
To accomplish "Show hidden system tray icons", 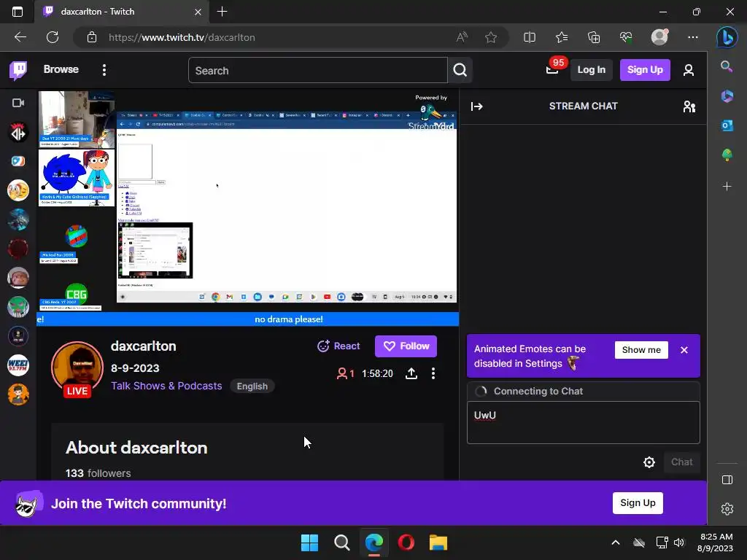I will (616, 542).
